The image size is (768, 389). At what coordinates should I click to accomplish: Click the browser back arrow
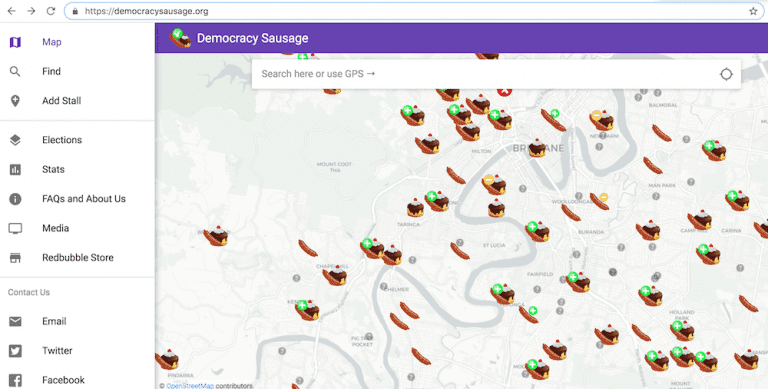(12, 11)
